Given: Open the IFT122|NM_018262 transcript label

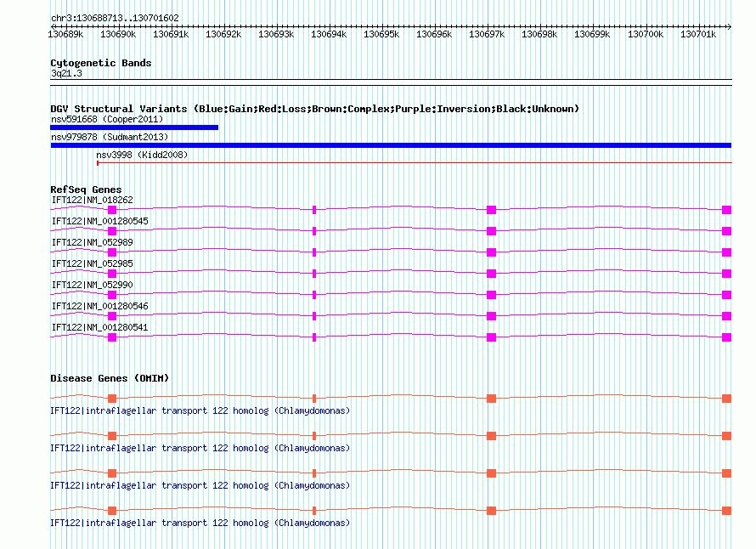Looking at the screenshot, I should pos(92,200).
